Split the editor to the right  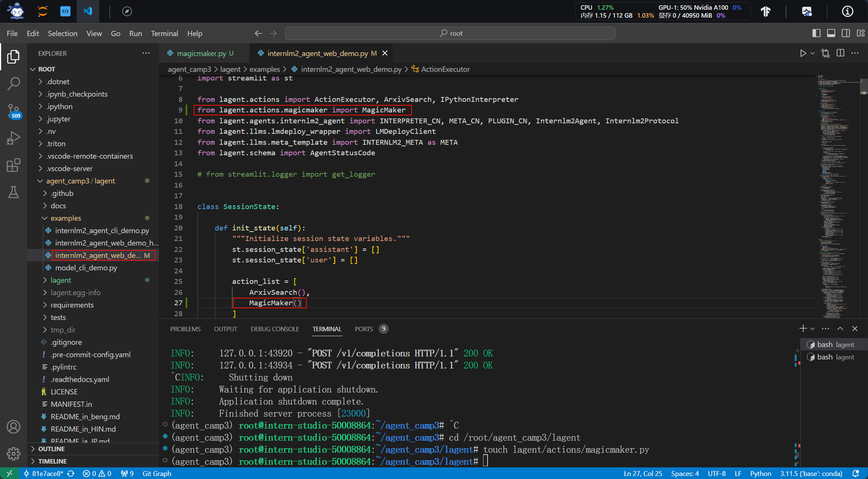click(841, 53)
